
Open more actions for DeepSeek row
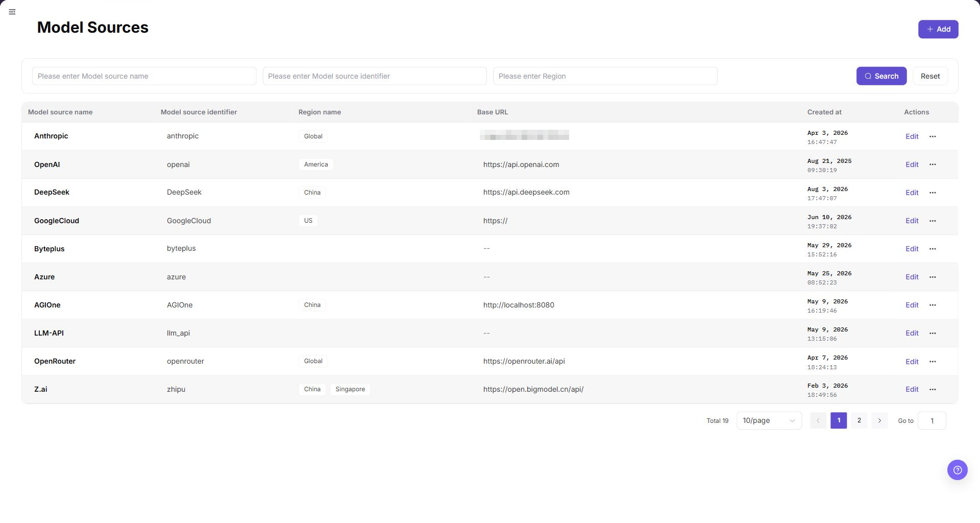coord(933,193)
